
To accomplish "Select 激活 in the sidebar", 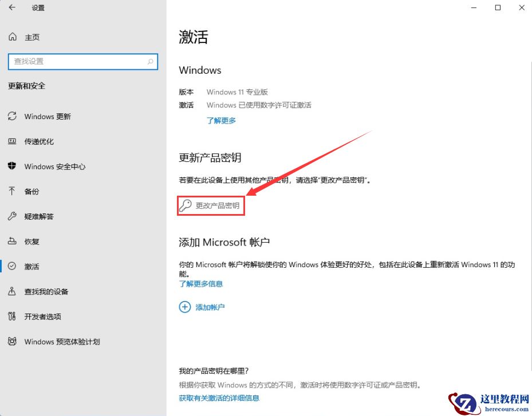I will (x=32, y=266).
